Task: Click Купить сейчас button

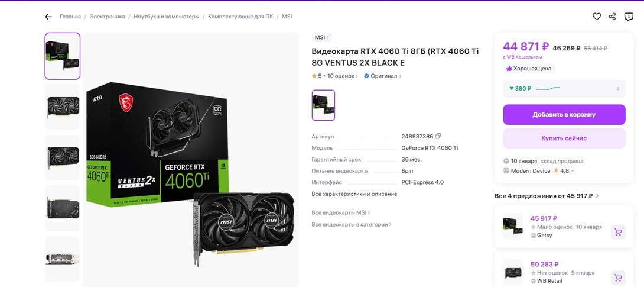Action: pyautogui.click(x=564, y=138)
